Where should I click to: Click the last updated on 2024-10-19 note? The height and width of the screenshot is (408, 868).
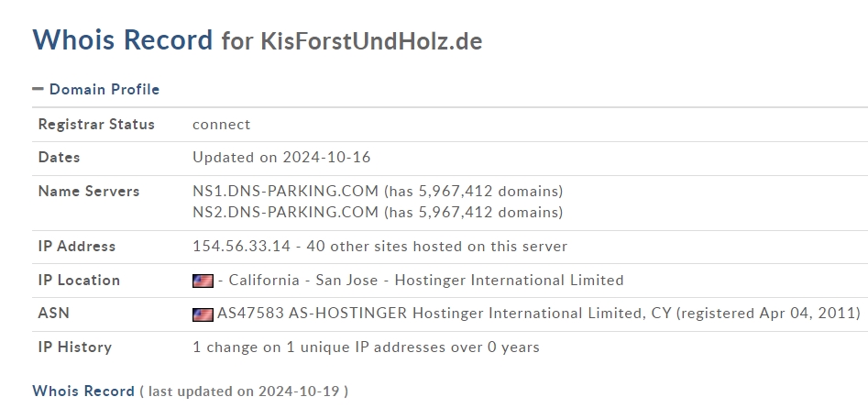[244, 391]
